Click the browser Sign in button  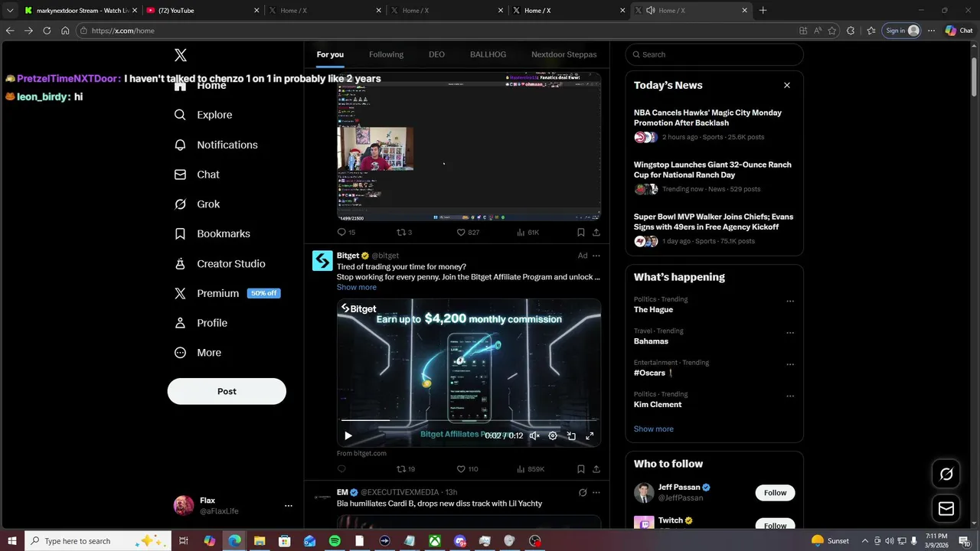tap(901, 31)
